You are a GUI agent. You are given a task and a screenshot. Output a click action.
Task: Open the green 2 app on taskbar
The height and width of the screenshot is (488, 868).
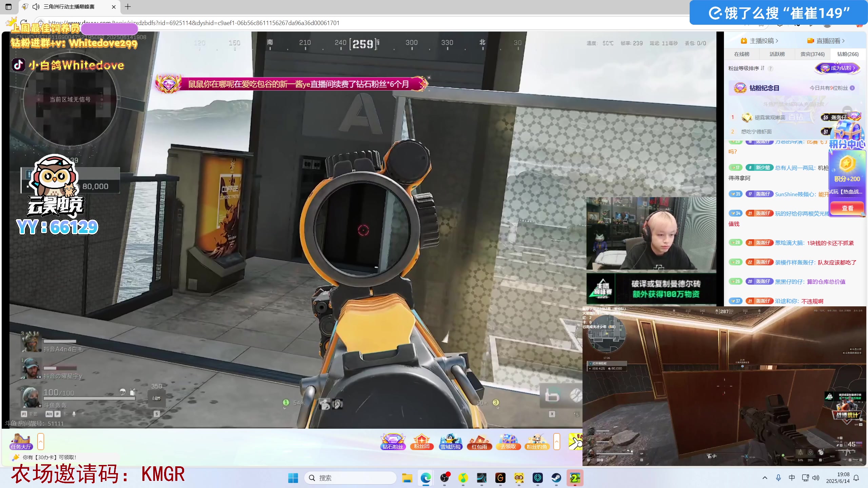575,478
